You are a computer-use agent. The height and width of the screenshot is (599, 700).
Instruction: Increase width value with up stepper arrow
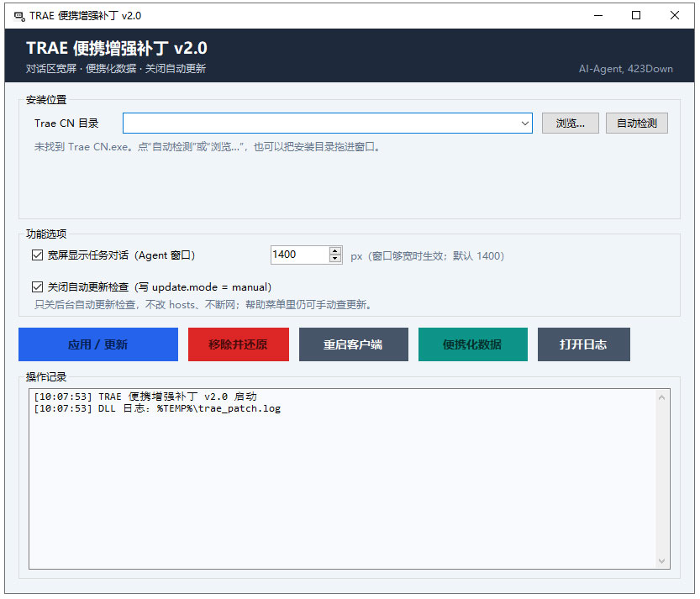(335, 251)
